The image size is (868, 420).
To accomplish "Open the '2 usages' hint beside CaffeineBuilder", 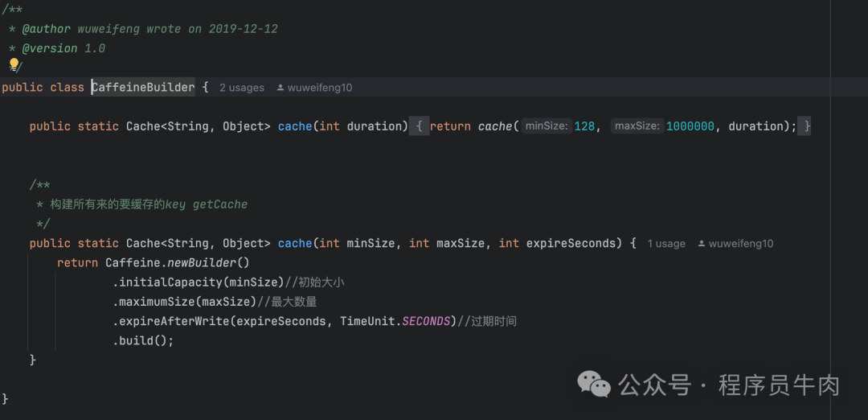I will pos(242,88).
